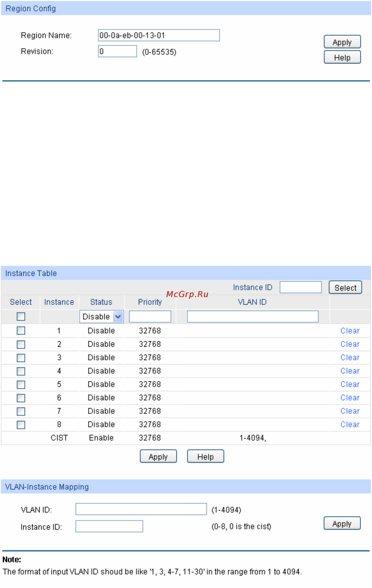Open Help below the Instance Table
372x588 pixels.
click(x=206, y=457)
